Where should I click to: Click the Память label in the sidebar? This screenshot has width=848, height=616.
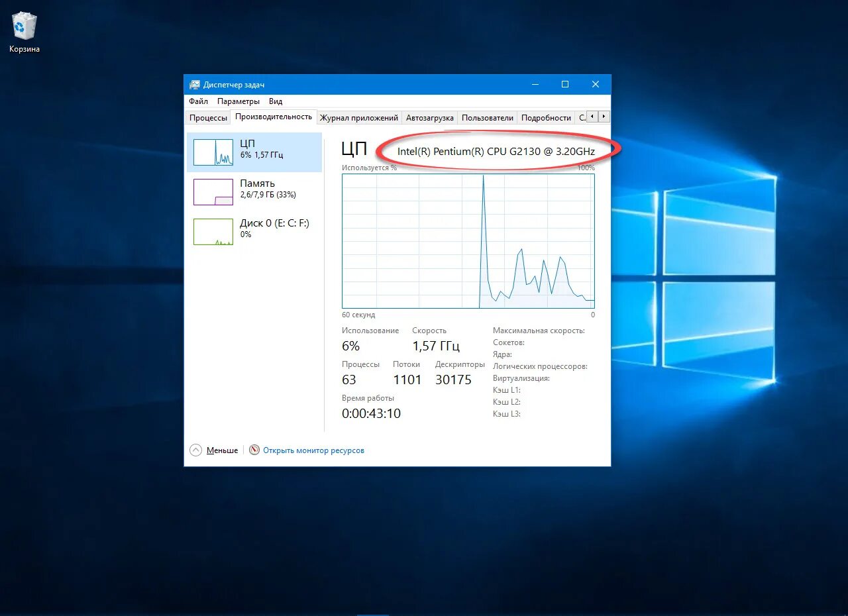tap(257, 183)
